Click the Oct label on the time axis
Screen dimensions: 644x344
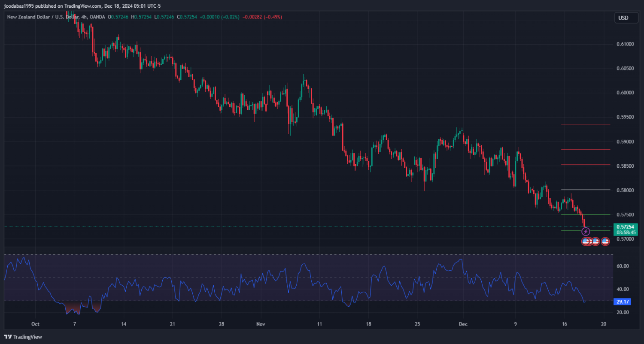point(35,324)
